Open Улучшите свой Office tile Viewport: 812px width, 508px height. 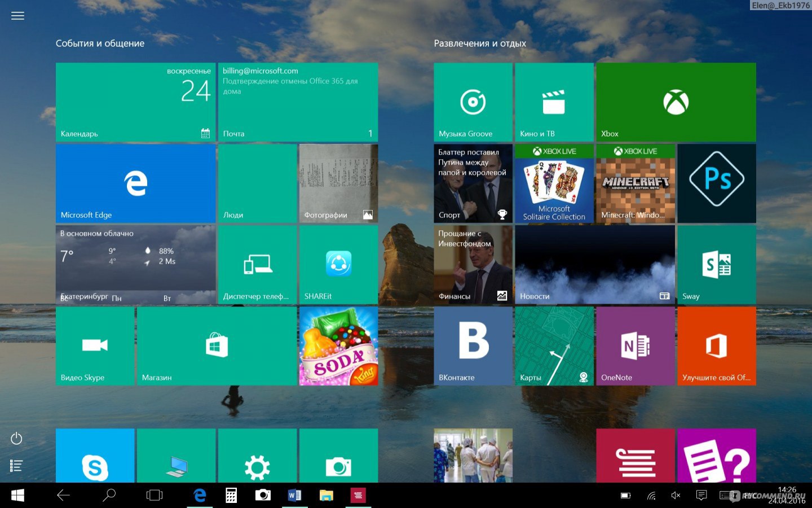717,345
